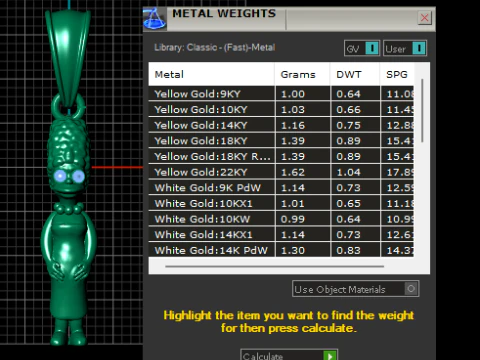Click the DWT column header
480x360 pixels.
pos(355,74)
